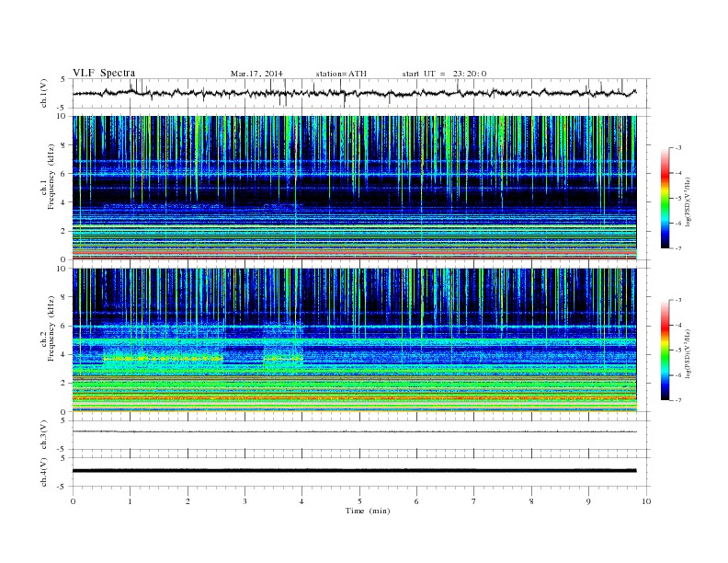The width and height of the screenshot is (728, 563).
Task: Click time axis tick label "7"
Action: point(474,501)
